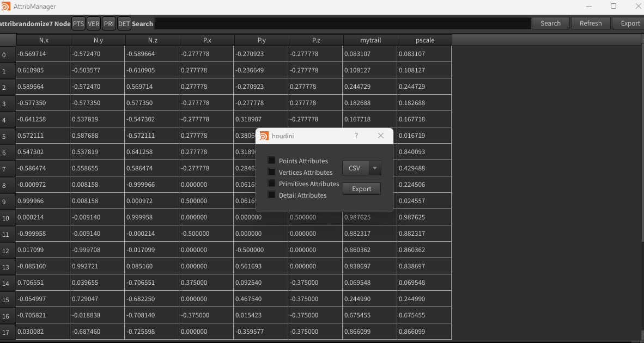This screenshot has width=644, height=343.
Task: Toggle the DET detail attribute filter
Action: tap(124, 23)
